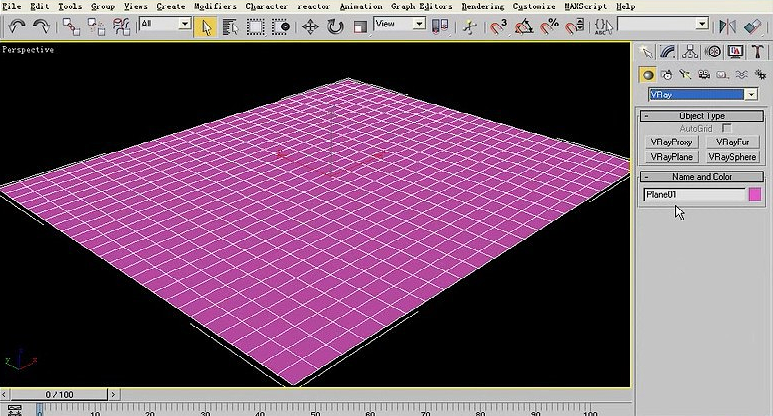Select the Lights category icon
Screen dimensions: 773x416
coord(686,74)
